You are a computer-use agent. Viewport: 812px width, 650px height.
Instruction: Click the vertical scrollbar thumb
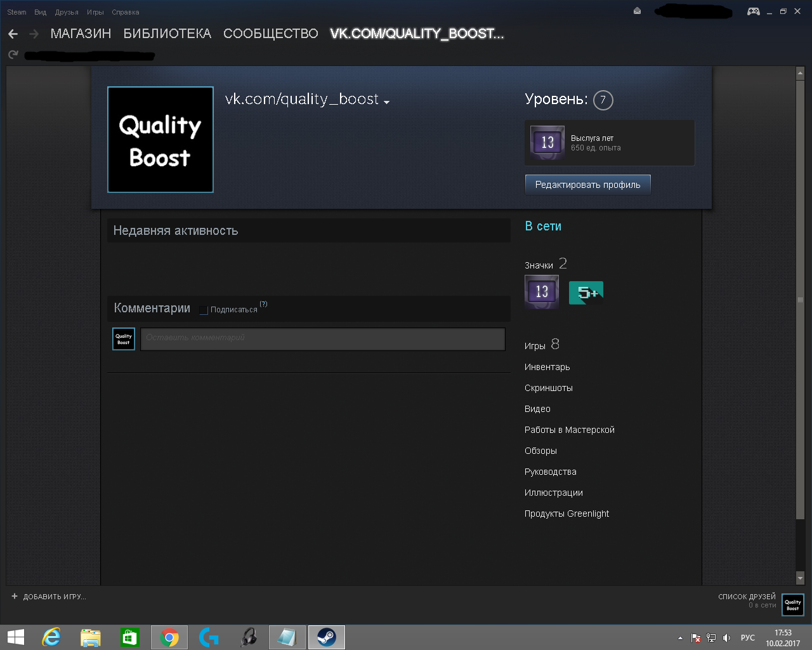(800, 300)
